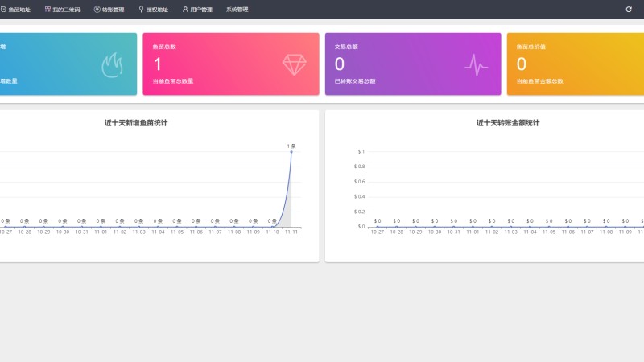Click the 11-05 label on the 新增鱼苗 chart axis
Viewport: 644px width, 362px height.
(177, 232)
